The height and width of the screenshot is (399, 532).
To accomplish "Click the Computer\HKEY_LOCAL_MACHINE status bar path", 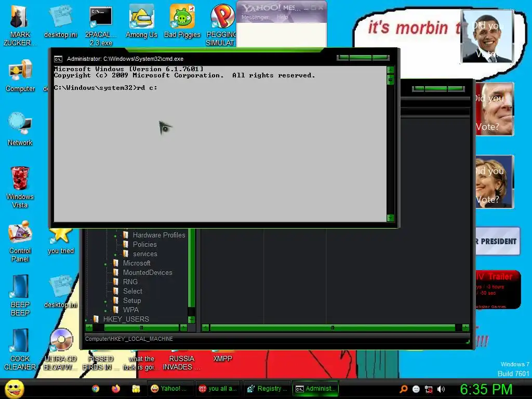I will pyautogui.click(x=129, y=339).
